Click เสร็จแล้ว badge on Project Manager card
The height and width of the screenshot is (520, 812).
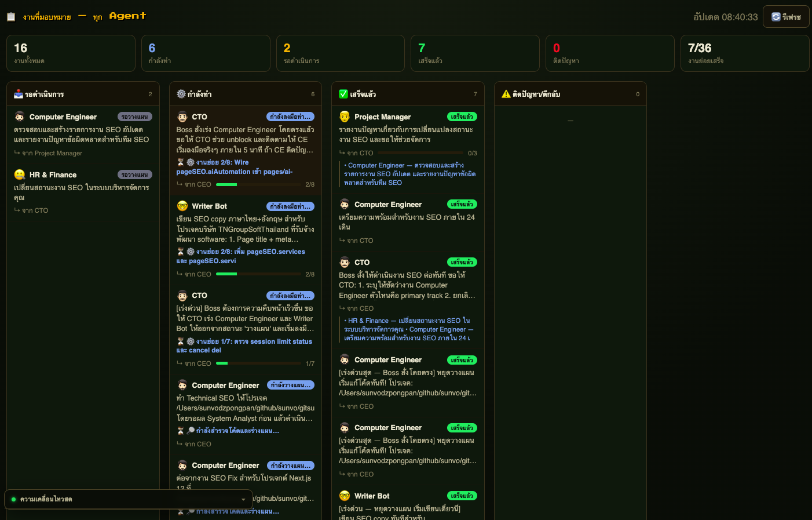[462, 117]
